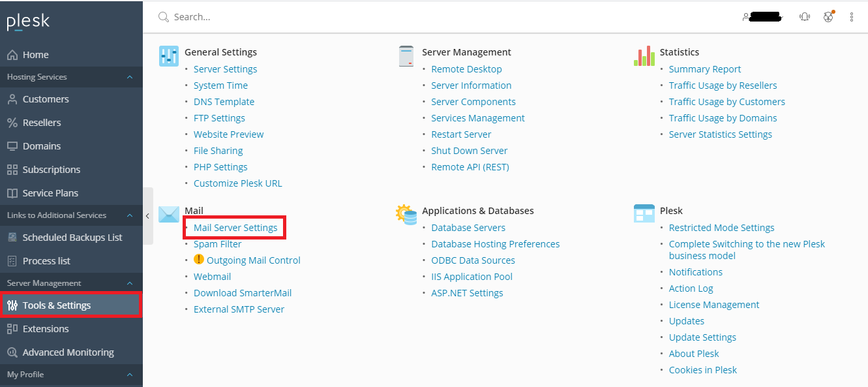
Task: Click the Process list icon
Action: [12, 261]
